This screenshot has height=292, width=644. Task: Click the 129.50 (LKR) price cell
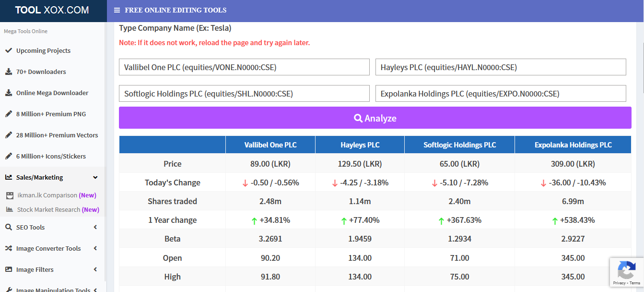(x=360, y=164)
